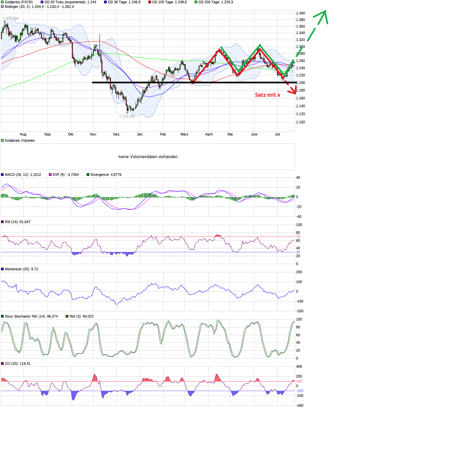Click the low point label 1.123,155

click(x=126, y=116)
